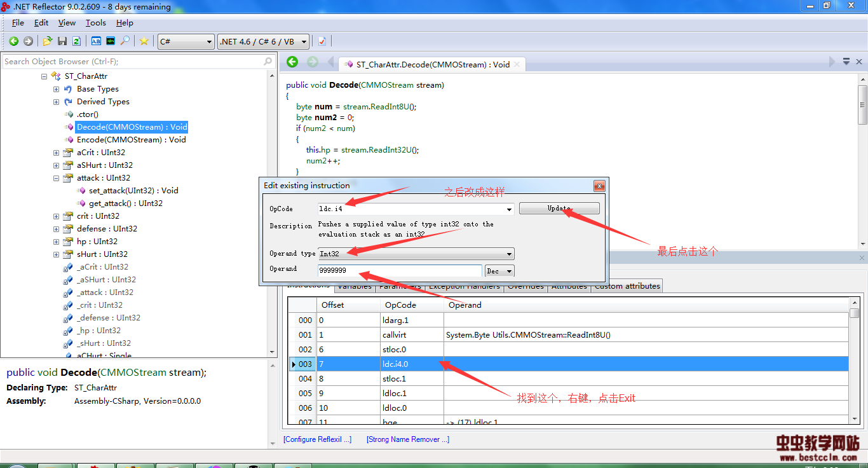Screen dimensions: 868x468
Task: Open the C# language dropdown
Action: 186,41
